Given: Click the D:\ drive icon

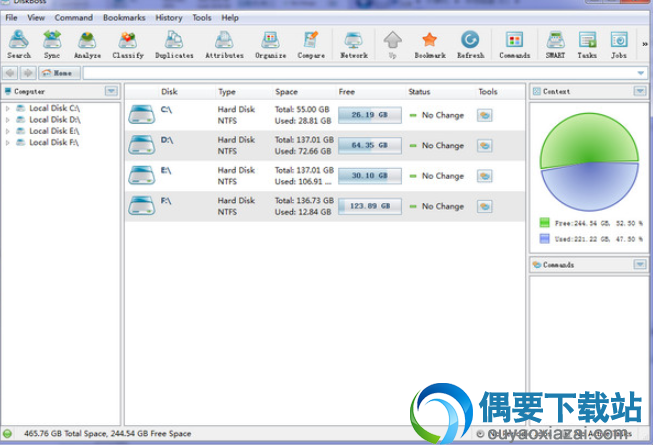Looking at the screenshot, I should click(x=142, y=145).
